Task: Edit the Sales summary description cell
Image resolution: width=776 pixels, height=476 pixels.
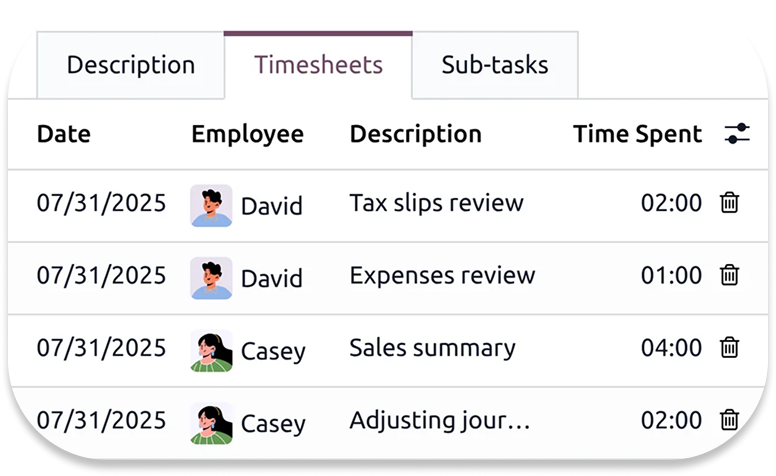Action: pyautogui.click(x=432, y=348)
